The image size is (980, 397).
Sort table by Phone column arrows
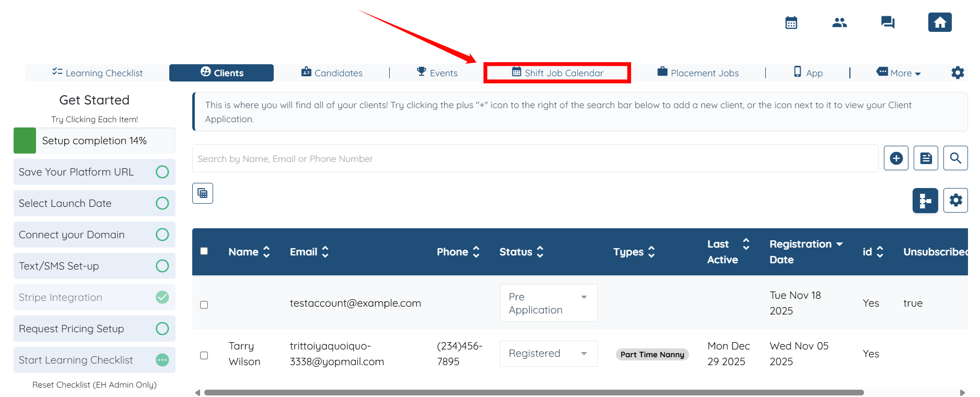476,252
